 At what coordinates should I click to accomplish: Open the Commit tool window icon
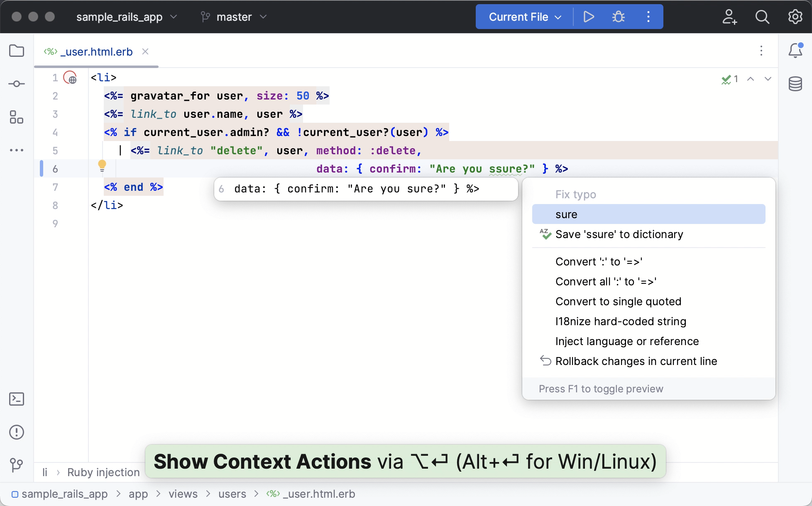(17, 84)
